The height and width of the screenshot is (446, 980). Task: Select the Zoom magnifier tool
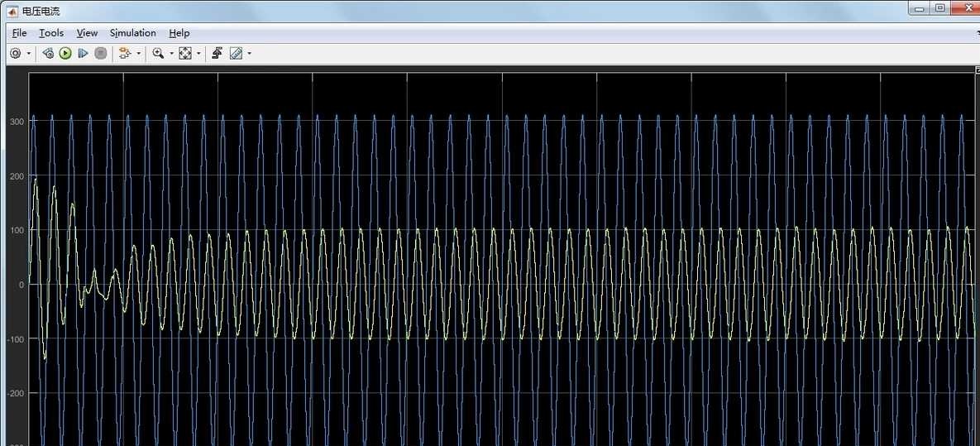pos(158,54)
